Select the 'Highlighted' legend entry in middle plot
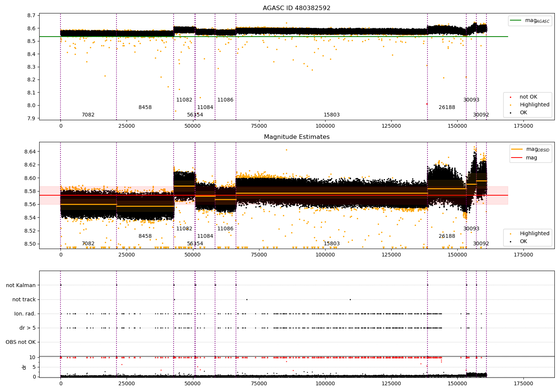Viewport: 560px width, 392px height. [530, 234]
